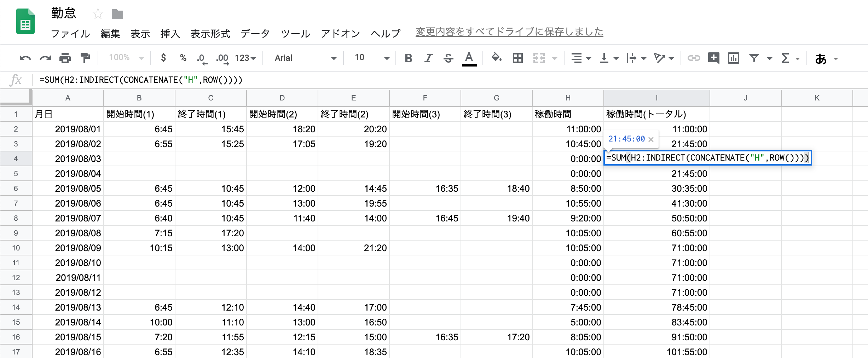Click the select-all corner box
The height and width of the screenshot is (358, 868).
click(15, 97)
